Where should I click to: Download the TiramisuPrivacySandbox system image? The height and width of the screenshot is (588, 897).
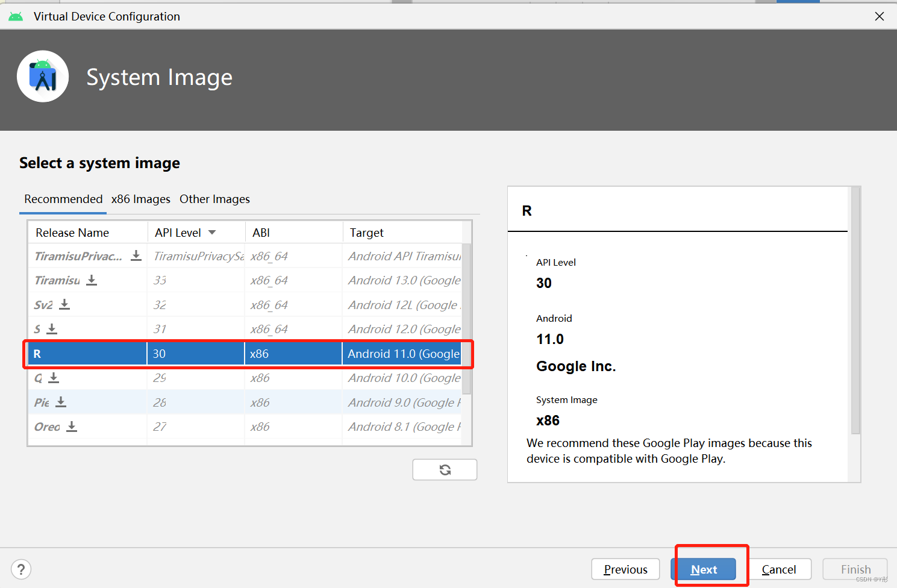click(x=136, y=255)
